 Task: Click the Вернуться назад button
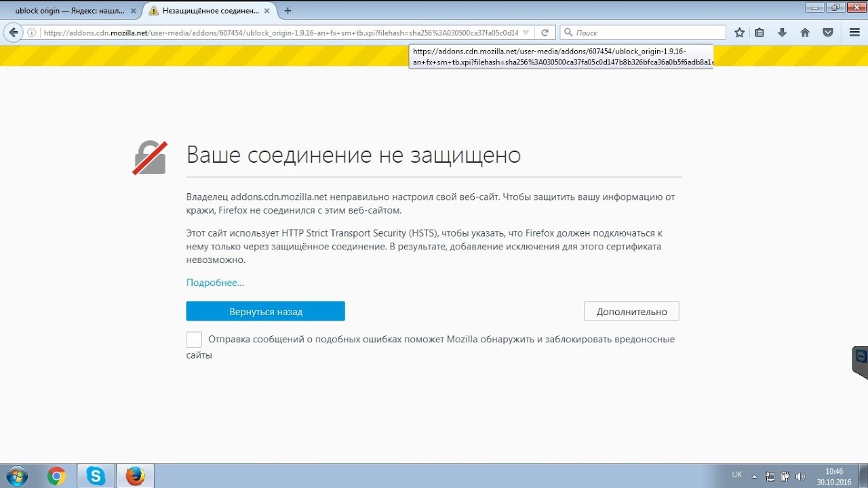click(x=266, y=311)
